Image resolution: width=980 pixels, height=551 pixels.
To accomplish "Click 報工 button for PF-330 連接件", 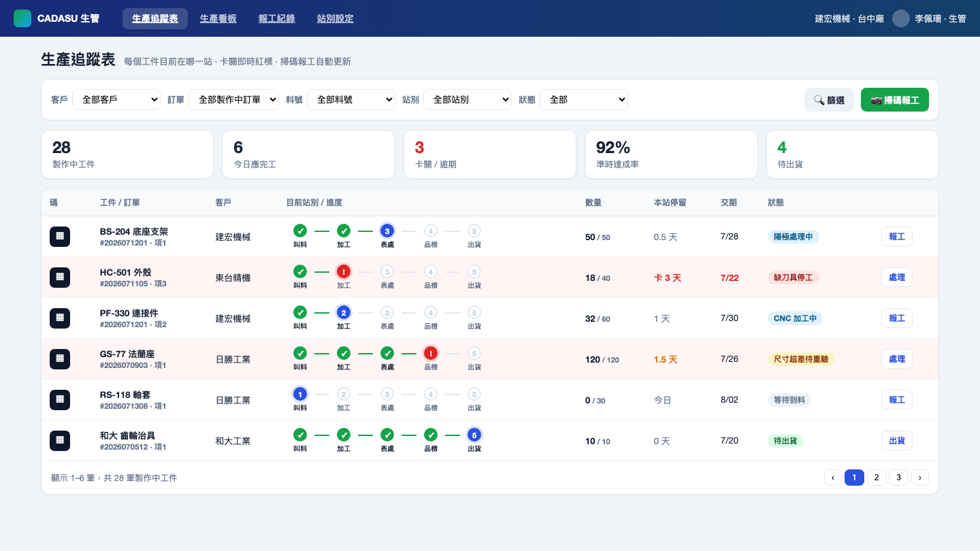I will (897, 318).
